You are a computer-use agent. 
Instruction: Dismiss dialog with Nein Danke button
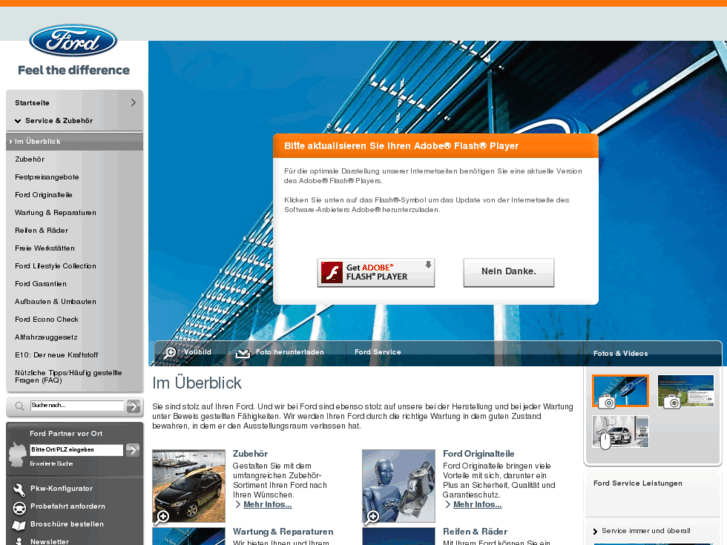[509, 272]
